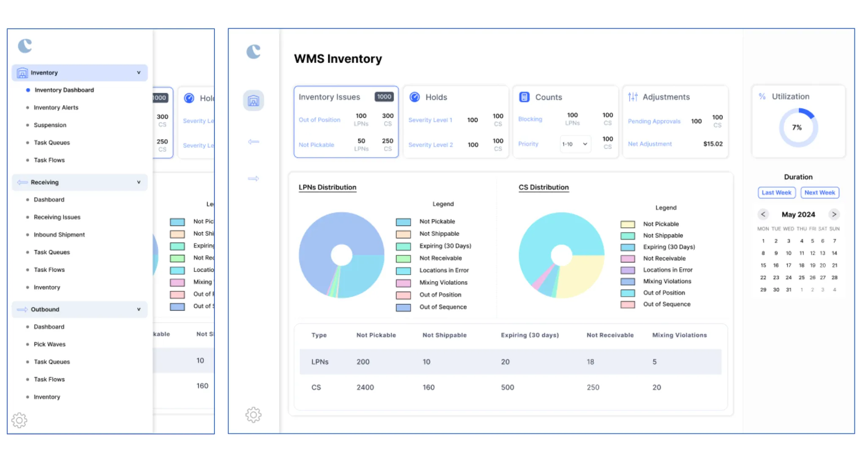Click Out of Sequence swatch in CS legend
The height and width of the screenshot is (458, 868).
point(627,304)
